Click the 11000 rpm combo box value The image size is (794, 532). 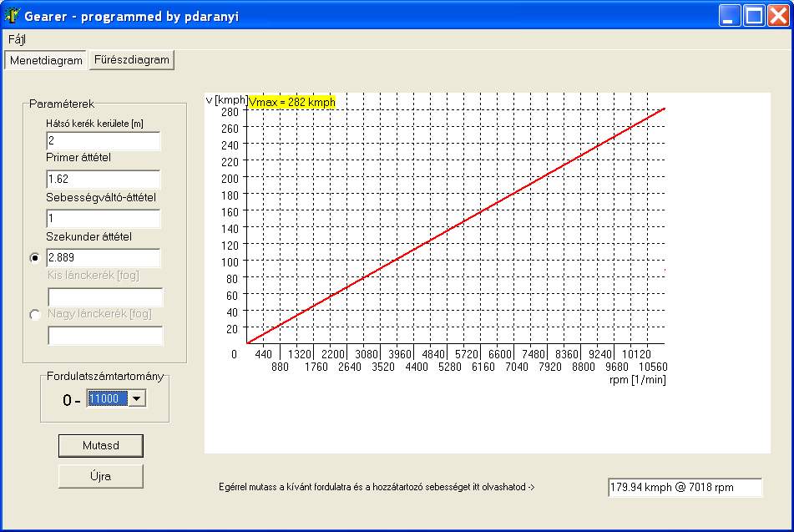coord(108,399)
